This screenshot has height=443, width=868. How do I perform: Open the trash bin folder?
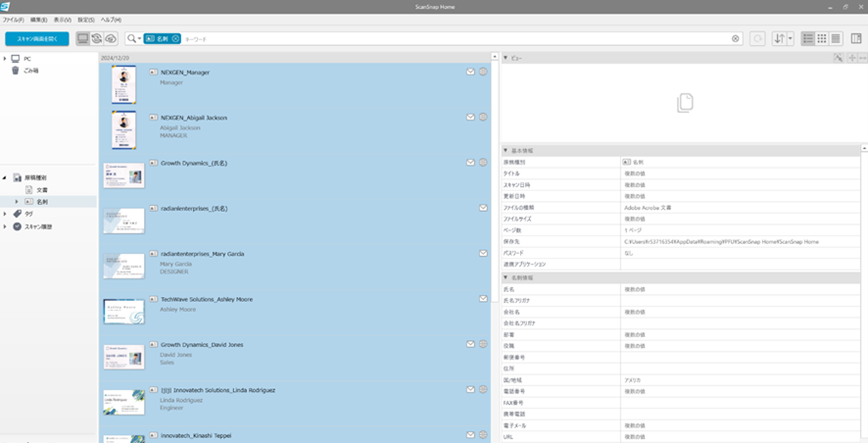[x=31, y=70]
